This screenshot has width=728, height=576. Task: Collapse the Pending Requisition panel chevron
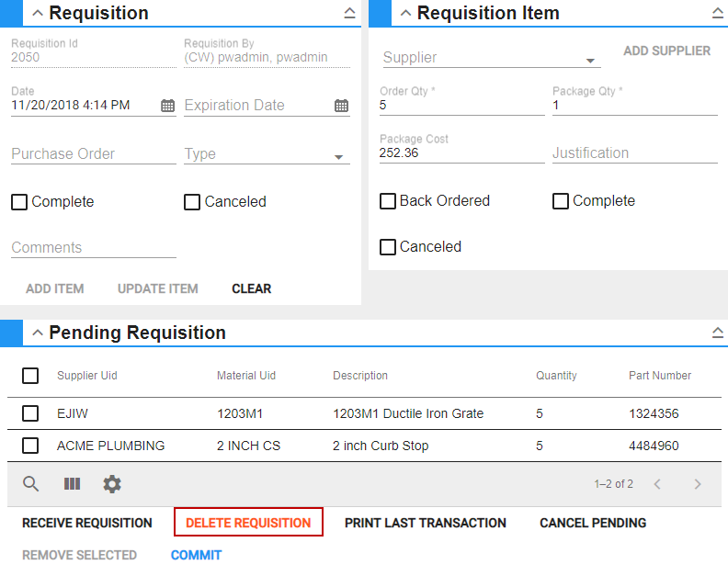click(37, 333)
